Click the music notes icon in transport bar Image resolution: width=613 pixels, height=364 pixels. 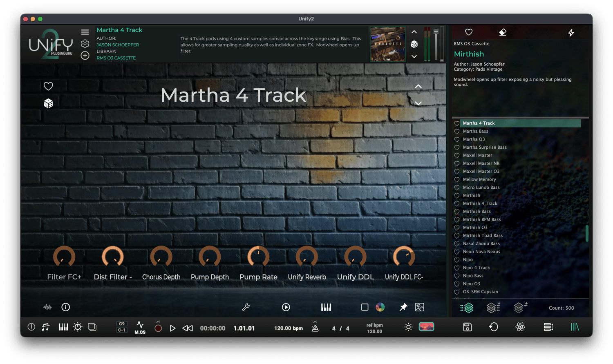[x=45, y=327]
